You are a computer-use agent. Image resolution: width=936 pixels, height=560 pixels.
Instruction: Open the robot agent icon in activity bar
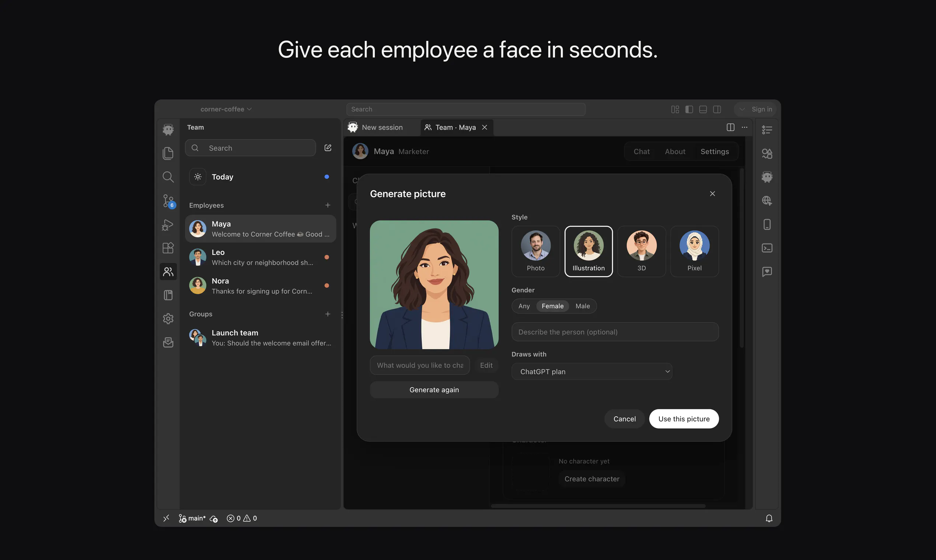pyautogui.click(x=168, y=129)
